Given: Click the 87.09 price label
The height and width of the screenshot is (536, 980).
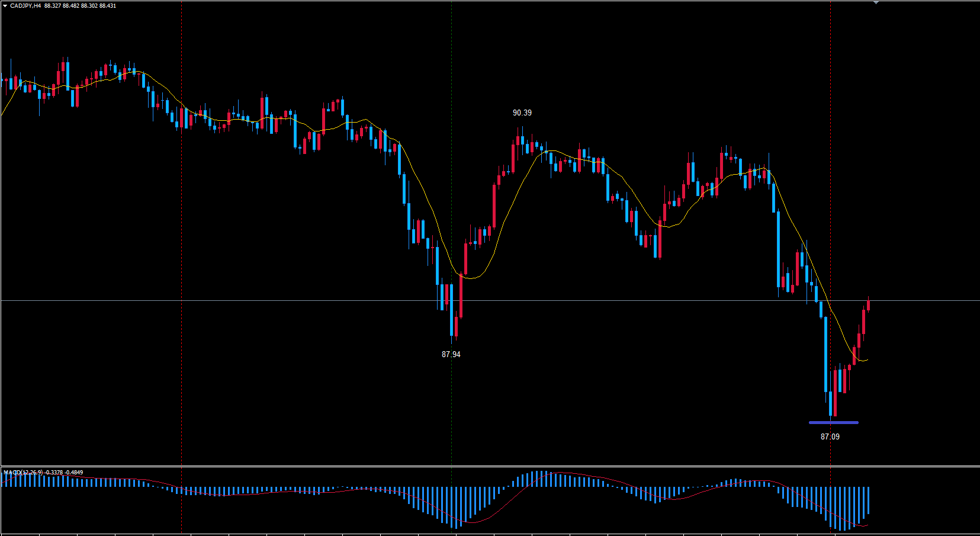Looking at the screenshot, I should [830, 436].
